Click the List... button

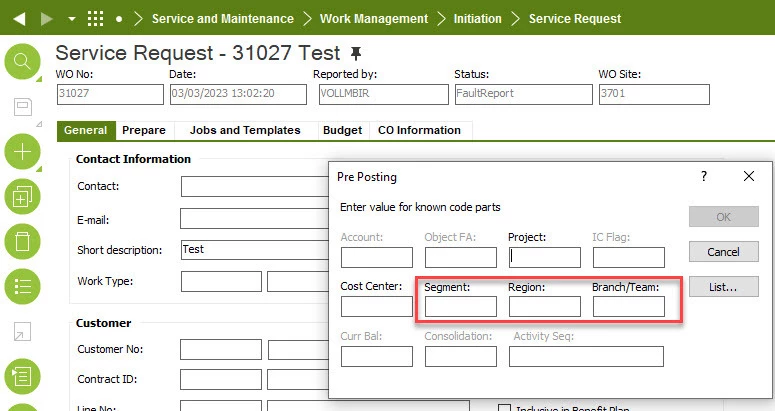[724, 287]
